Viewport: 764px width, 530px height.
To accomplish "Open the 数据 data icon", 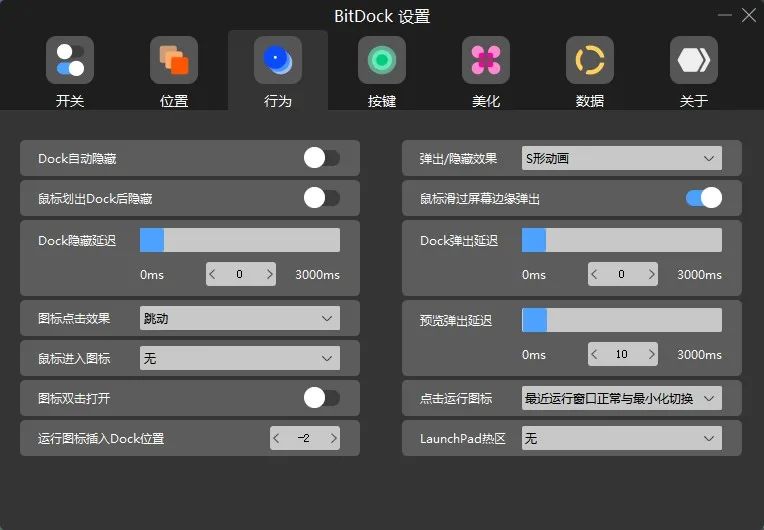I will 590,60.
